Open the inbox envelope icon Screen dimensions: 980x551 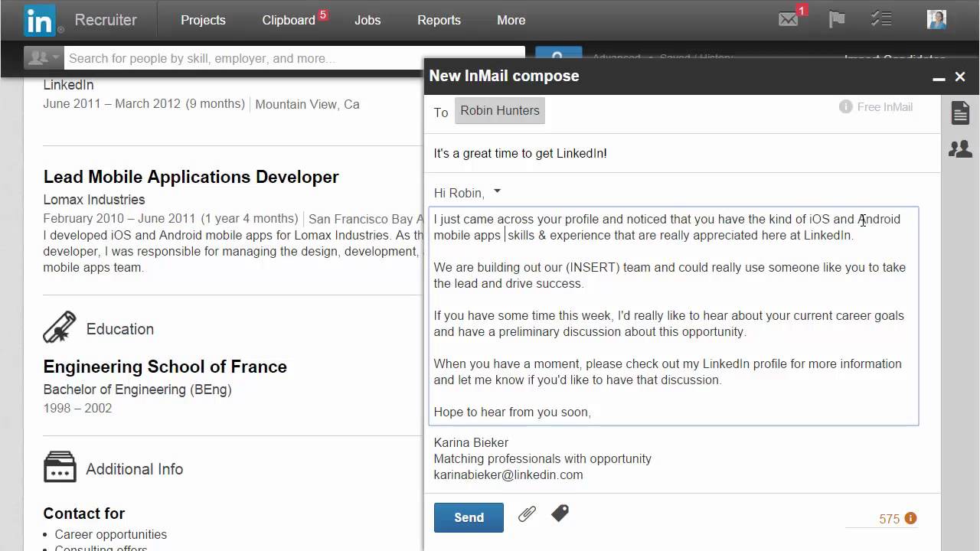(789, 20)
